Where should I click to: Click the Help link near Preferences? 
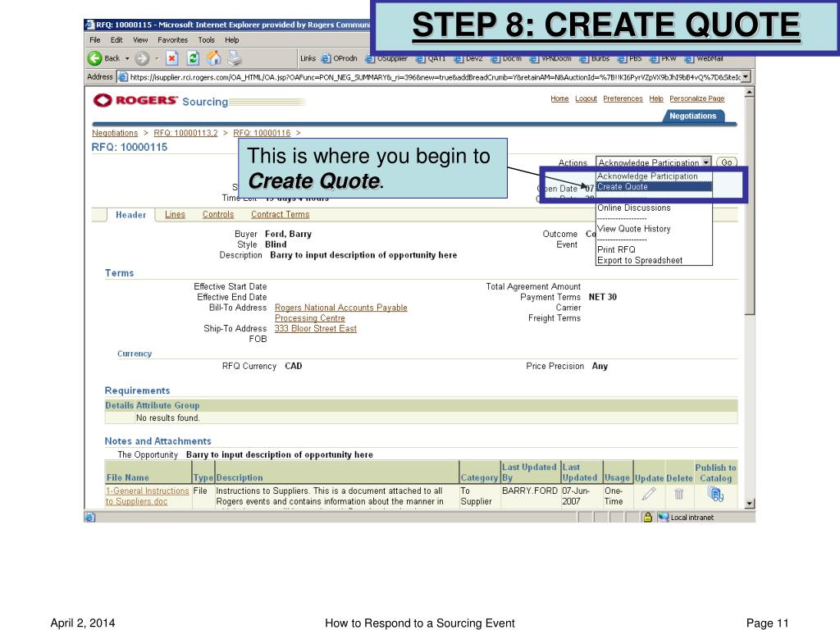tap(655, 98)
